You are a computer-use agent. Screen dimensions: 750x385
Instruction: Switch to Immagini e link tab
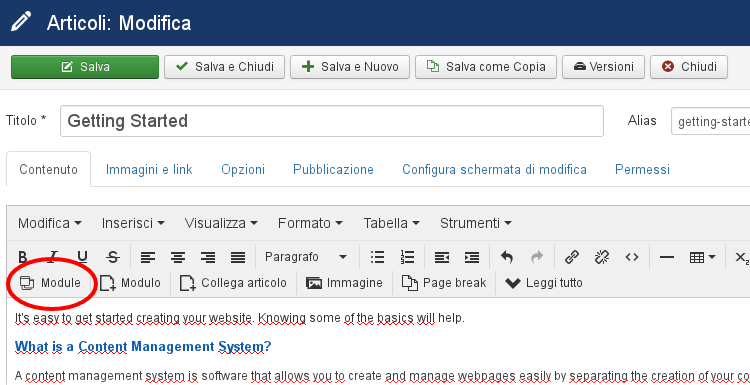(149, 169)
